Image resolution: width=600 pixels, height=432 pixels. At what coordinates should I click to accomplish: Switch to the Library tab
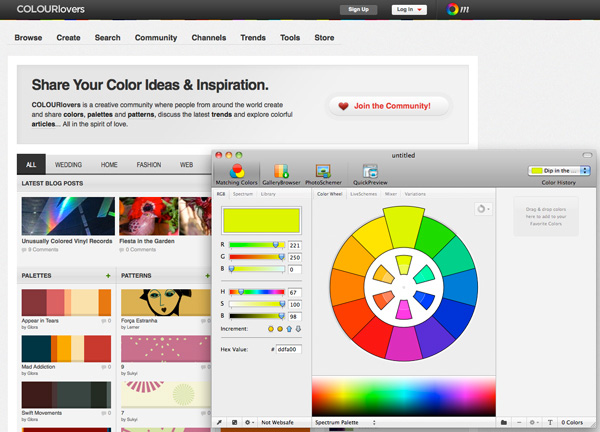point(268,194)
